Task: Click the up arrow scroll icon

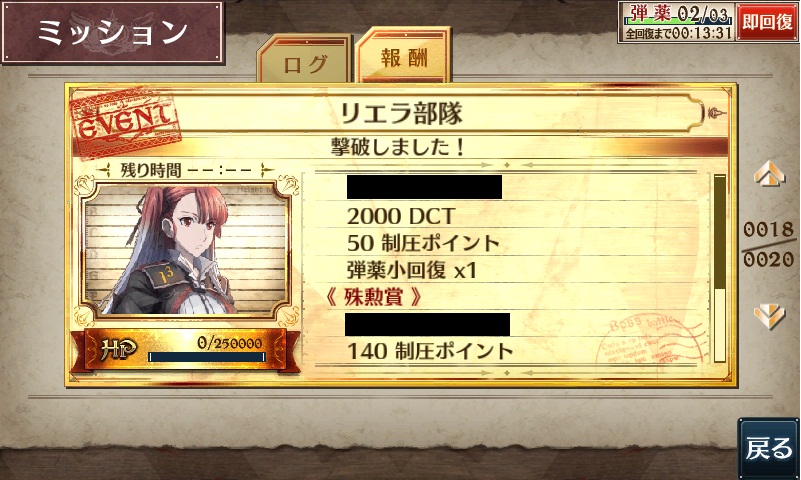Action: [x=769, y=174]
